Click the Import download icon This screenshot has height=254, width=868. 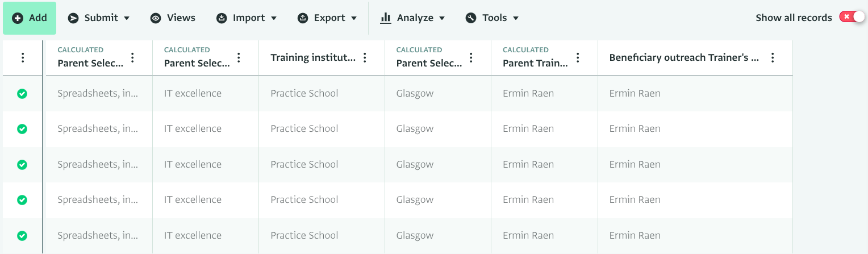pos(222,18)
